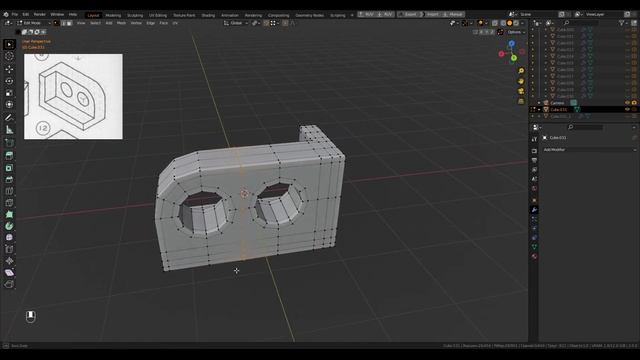Enable vertex select mode

pos(57,23)
